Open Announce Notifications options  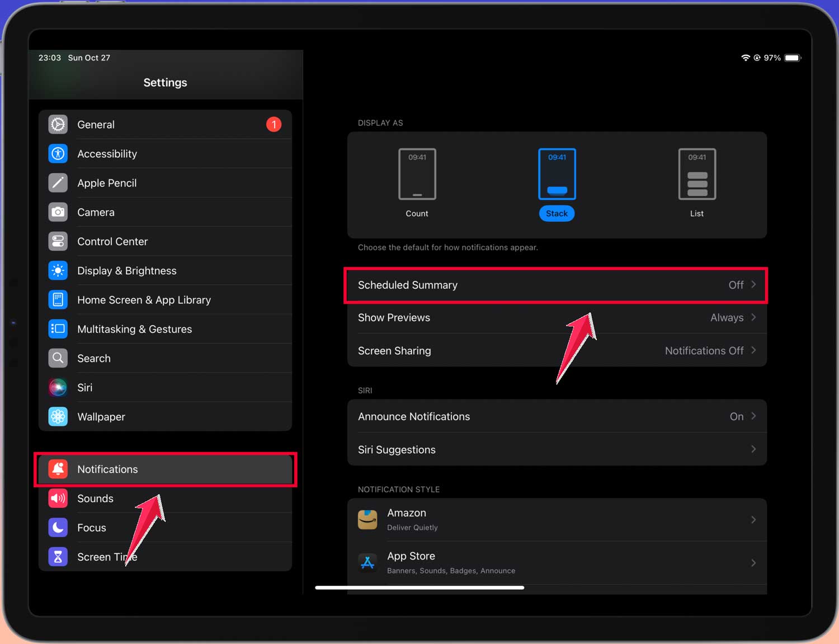(557, 416)
